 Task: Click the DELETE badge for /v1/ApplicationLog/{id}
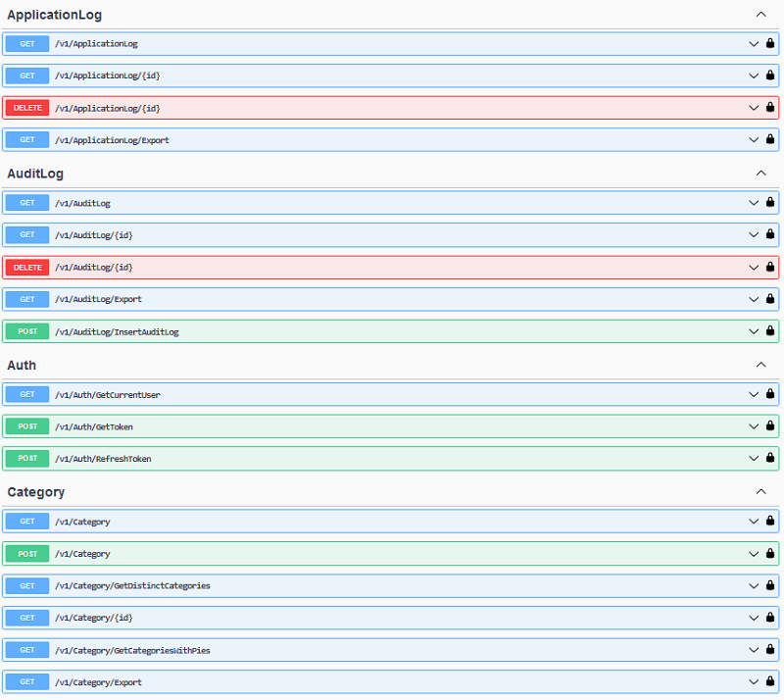[x=27, y=108]
